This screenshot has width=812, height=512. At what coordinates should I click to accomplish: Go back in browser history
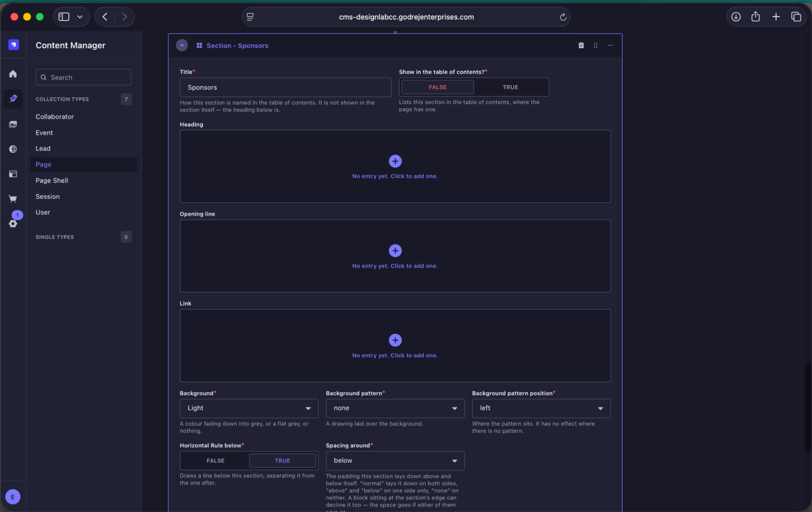point(105,17)
